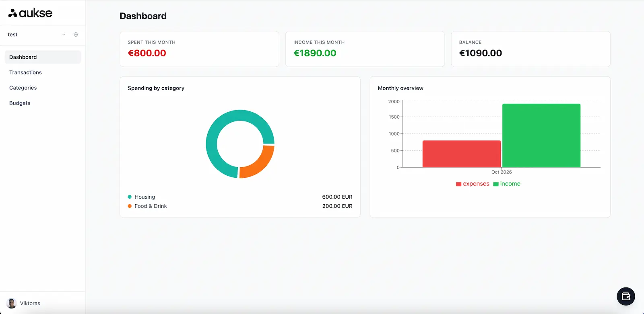Click the Housing category label

point(145,197)
